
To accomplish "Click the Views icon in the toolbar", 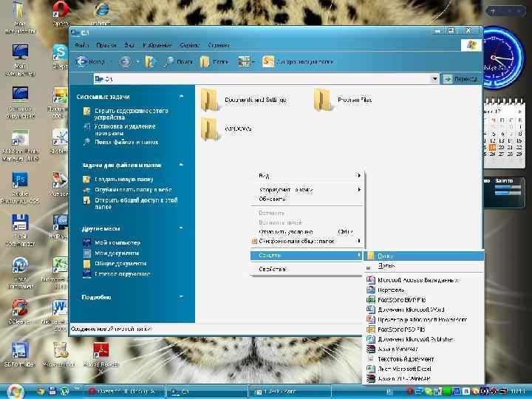I will pos(244,62).
